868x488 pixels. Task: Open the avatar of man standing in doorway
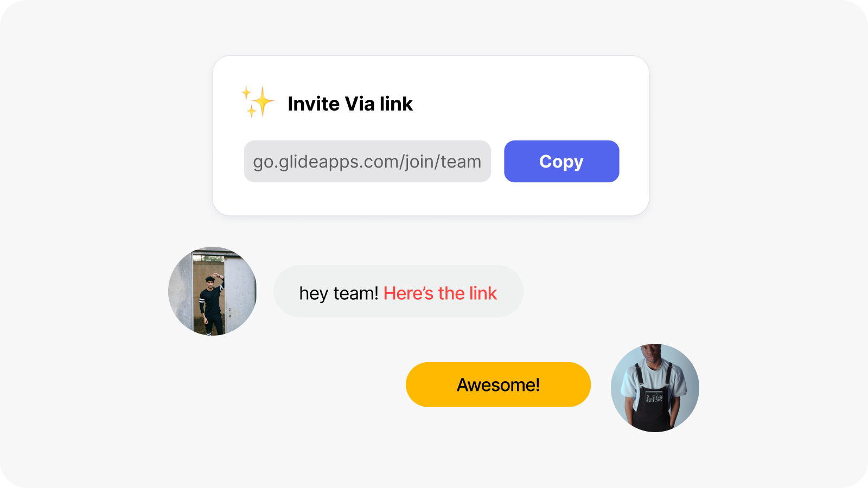pos(213,291)
